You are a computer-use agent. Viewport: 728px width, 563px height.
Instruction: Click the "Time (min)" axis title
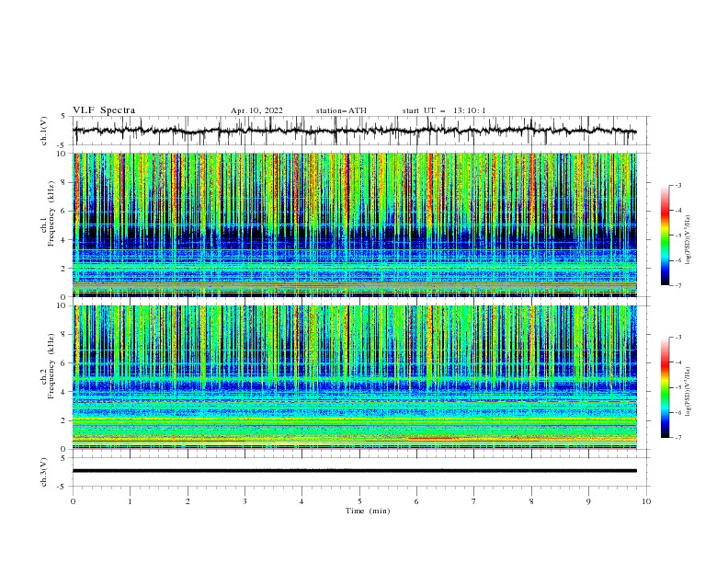(x=368, y=511)
